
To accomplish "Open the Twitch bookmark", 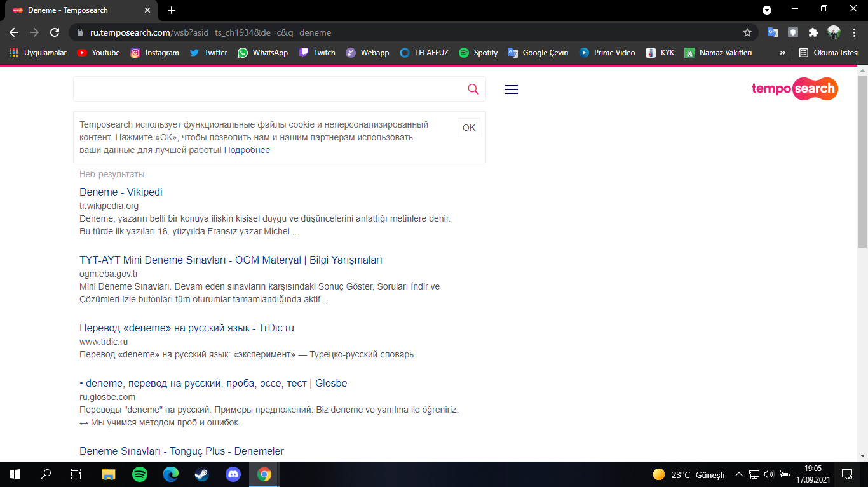I will pyautogui.click(x=317, y=53).
